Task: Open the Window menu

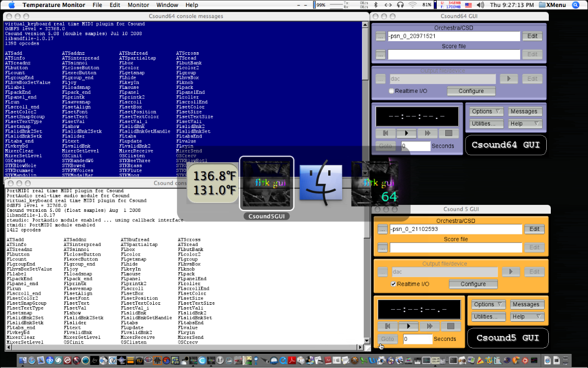Action: 167,5
